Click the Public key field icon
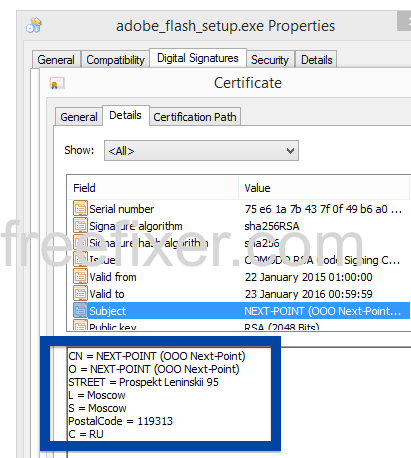 click(x=80, y=325)
